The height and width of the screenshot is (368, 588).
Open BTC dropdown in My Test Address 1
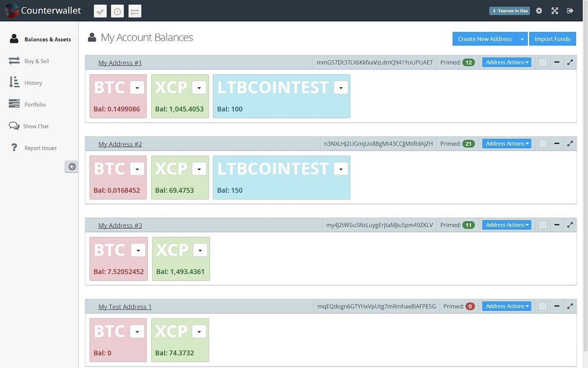(x=137, y=331)
